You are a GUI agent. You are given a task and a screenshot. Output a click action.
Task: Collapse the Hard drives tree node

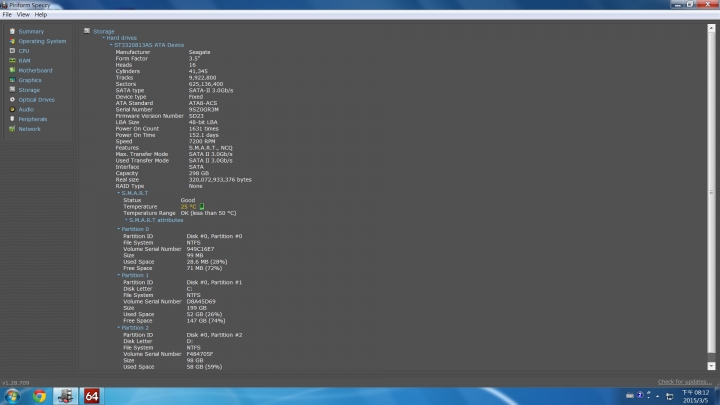coord(104,38)
